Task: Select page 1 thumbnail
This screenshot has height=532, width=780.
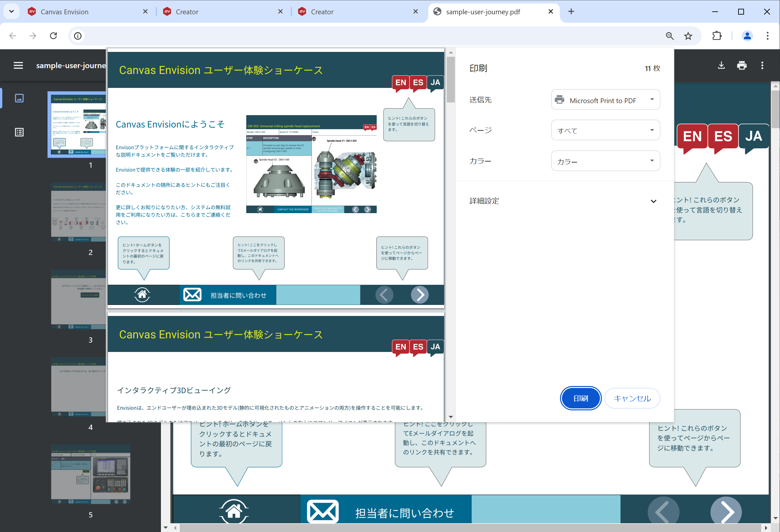Action: 78,125
